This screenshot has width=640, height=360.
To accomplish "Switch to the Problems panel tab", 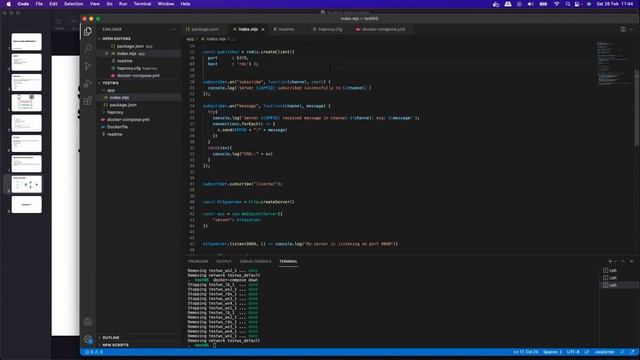I will tap(198, 261).
